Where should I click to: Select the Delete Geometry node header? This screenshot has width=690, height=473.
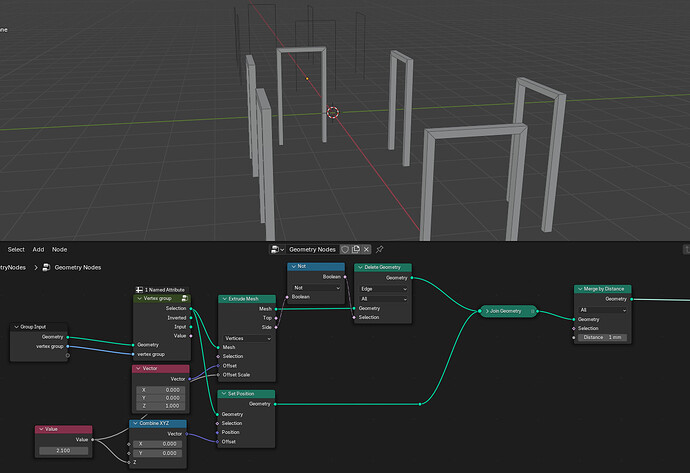383,267
